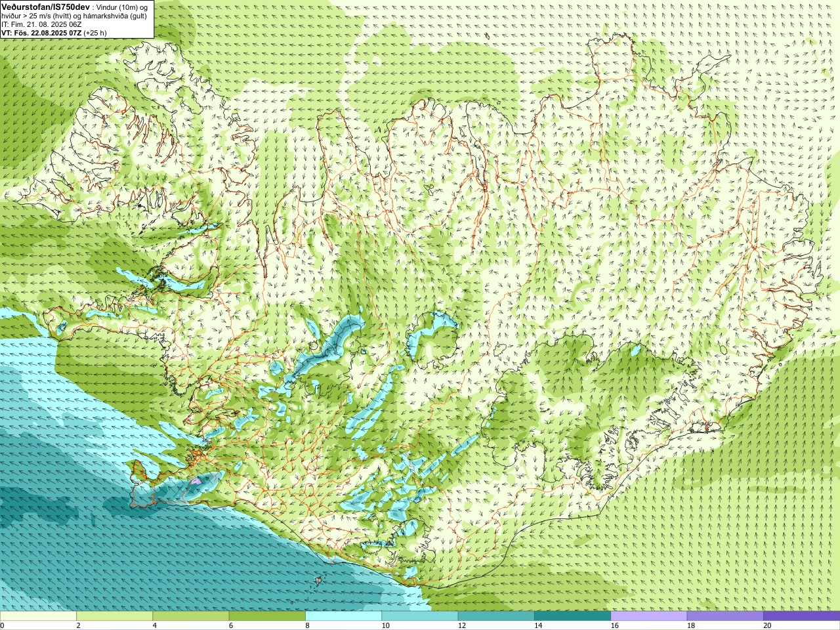
Task: Click the legend scale label "20"
Action: [766, 625]
